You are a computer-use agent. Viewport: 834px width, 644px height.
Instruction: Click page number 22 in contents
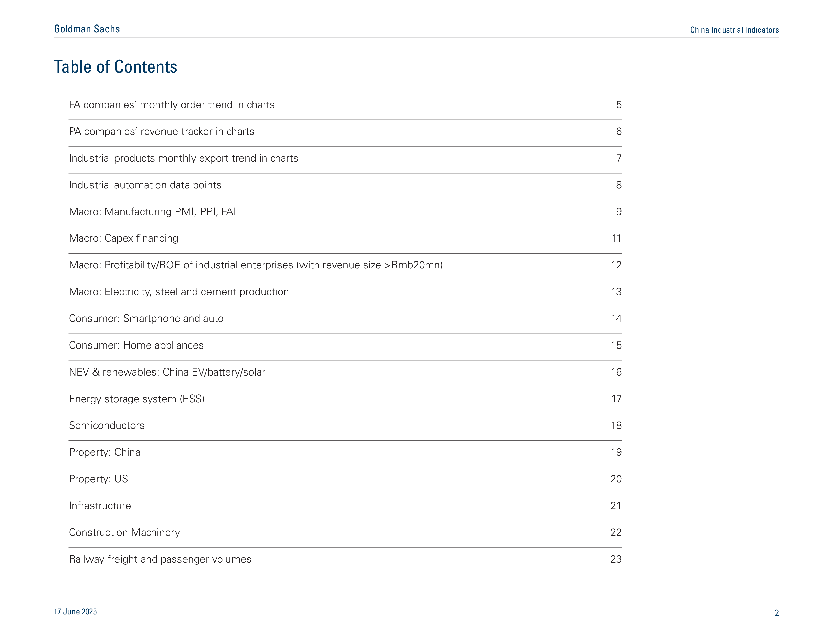(616, 532)
